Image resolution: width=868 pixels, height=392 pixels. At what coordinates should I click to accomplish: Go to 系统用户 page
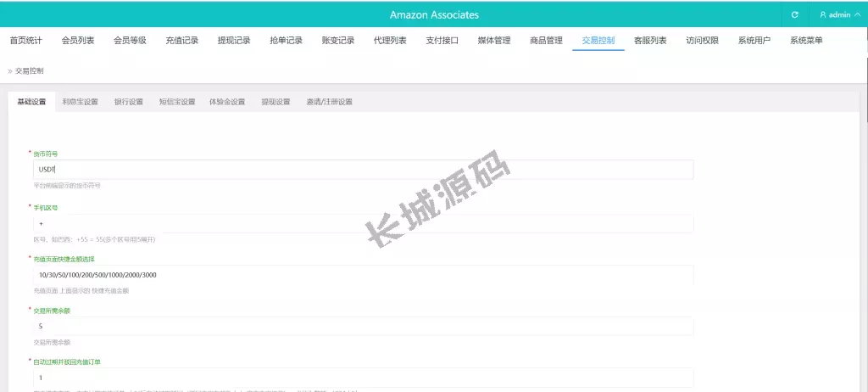coord(754,41)
